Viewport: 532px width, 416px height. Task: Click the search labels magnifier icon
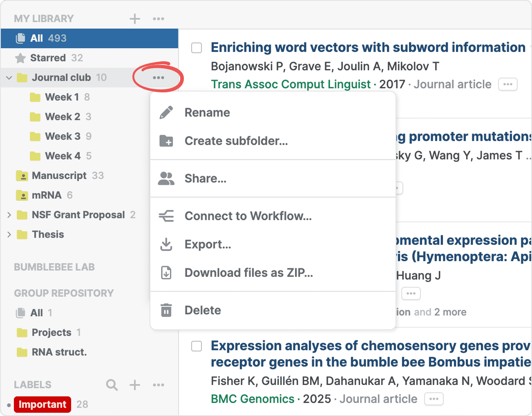pyautogui.click(x=112, y=385)
